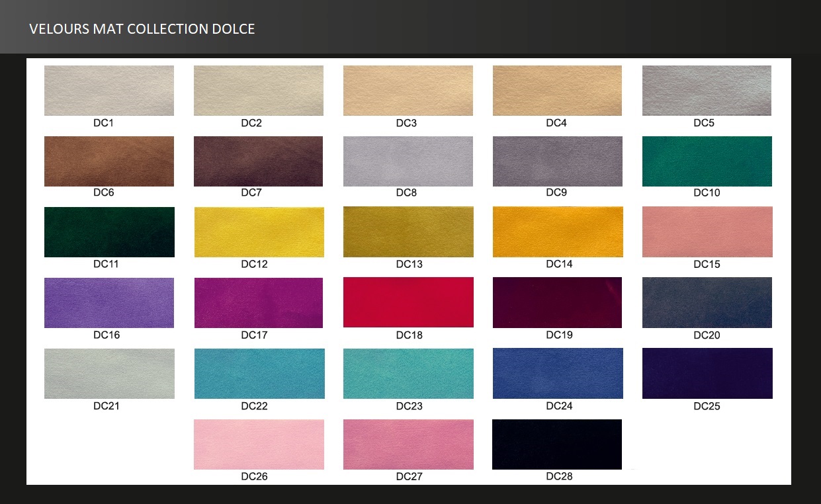This screenshot has width=821, height=504.
Task: Pick the DC24 royal blue swatch
Action: 558,374
